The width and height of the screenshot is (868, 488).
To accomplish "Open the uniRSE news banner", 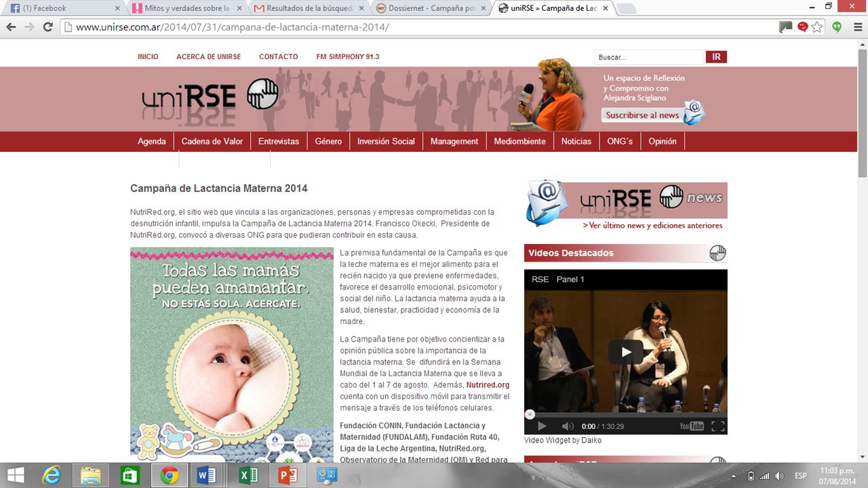I will [x=626, y=206].
